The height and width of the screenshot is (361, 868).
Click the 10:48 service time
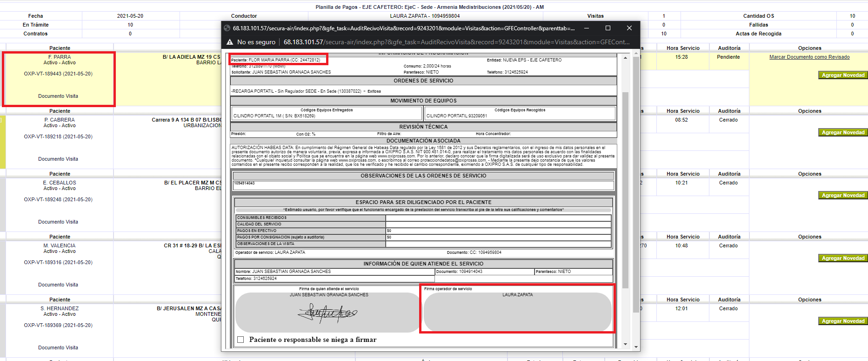(x=681, y=245)
